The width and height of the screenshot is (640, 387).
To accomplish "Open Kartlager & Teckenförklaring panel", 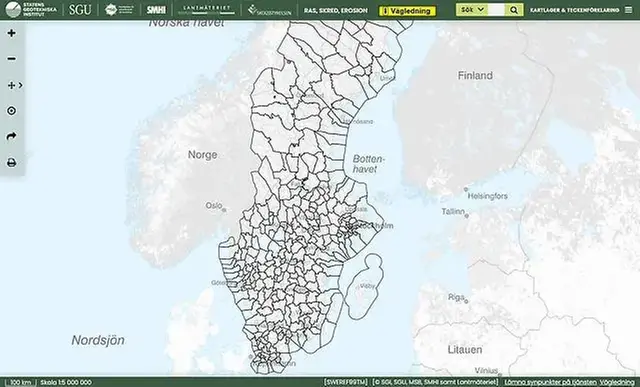I will coord(574,10).
